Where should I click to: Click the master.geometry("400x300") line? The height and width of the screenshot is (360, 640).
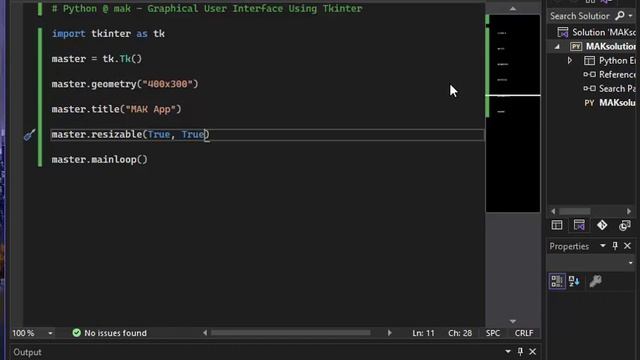tap(125, 84)
